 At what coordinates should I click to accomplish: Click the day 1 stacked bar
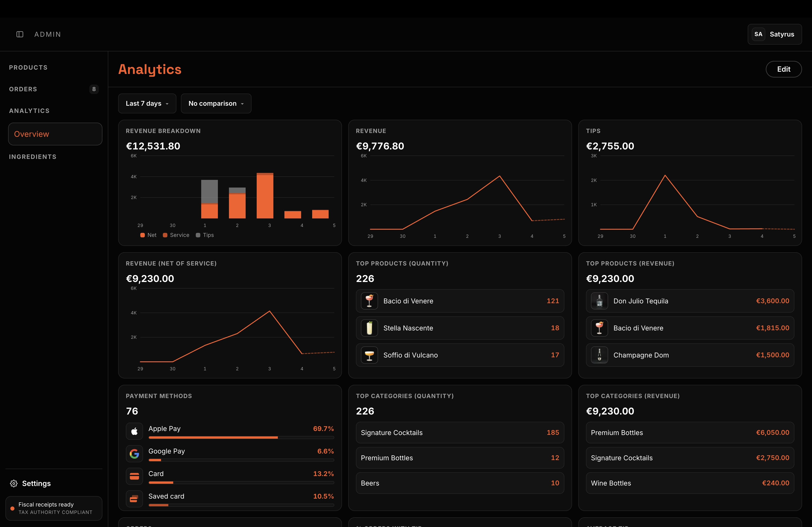(x=210, y=199)
